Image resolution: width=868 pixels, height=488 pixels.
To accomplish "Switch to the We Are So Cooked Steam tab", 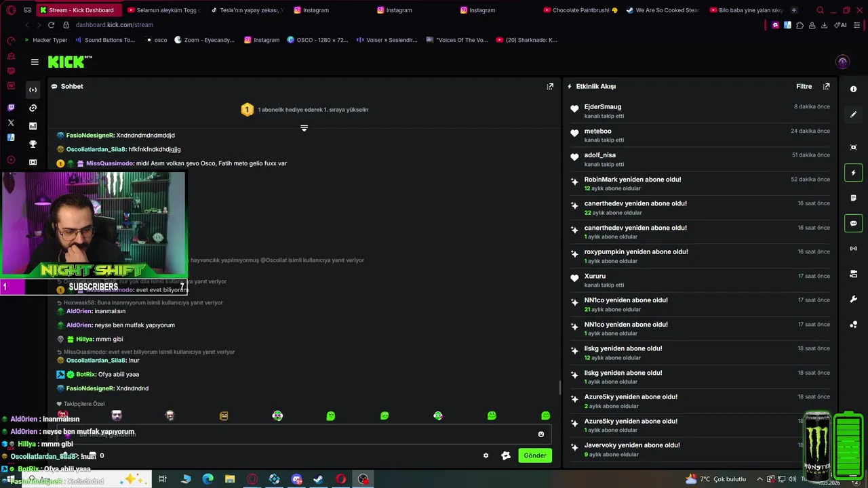I will pyautogui.click(x=663, y=10).
